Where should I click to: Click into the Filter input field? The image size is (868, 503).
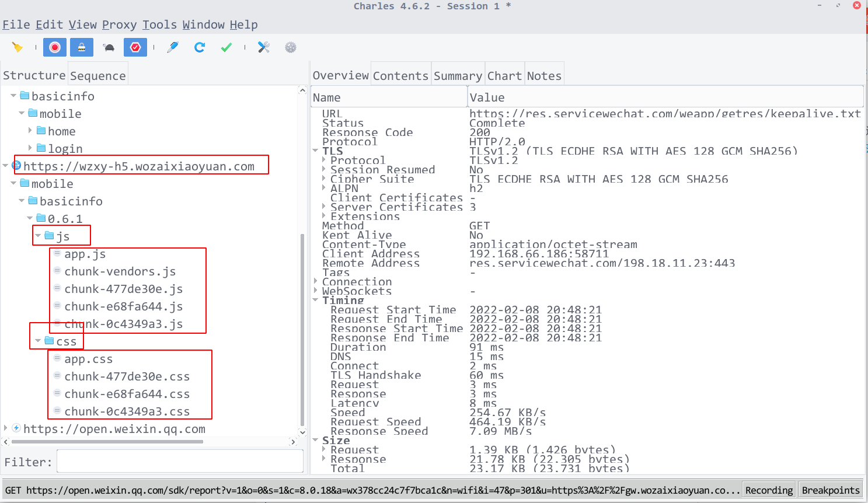[x=180, y=461]
